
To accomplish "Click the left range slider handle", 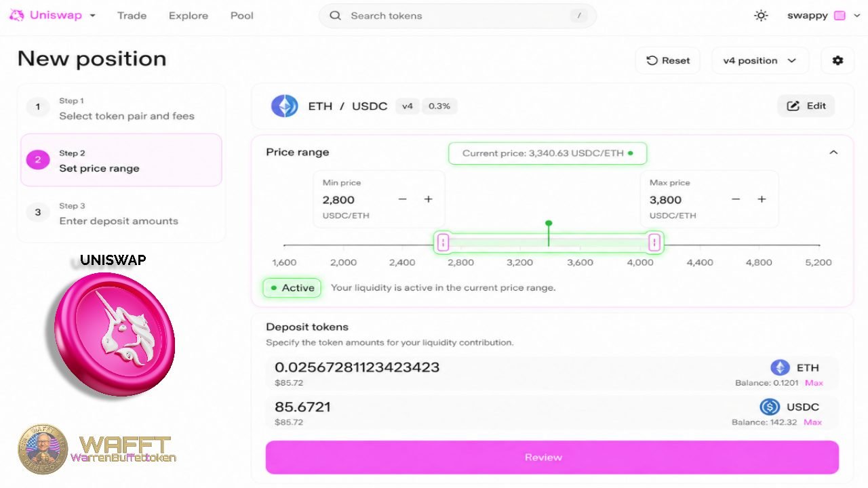I will tap(443, 242).
